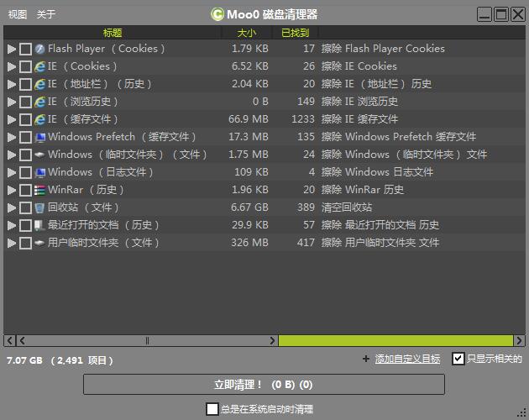Click the Flash Player Cookies row icon
The image size is (529, 420).
(x=39, y=49)
